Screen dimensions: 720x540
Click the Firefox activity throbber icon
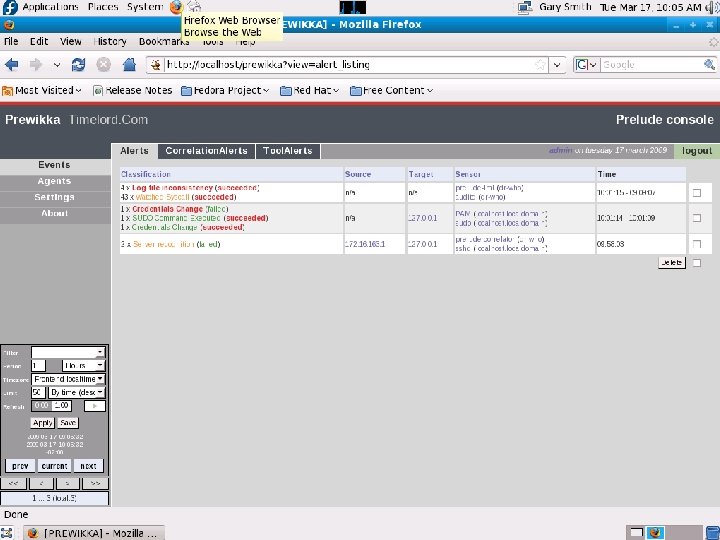[713, 42]
